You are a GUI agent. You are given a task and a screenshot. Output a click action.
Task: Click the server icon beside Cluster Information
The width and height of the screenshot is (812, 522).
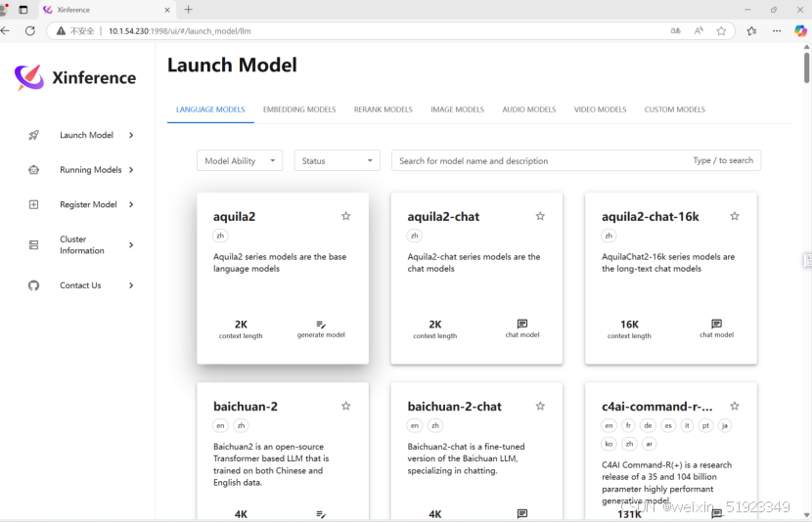[33, 244]
